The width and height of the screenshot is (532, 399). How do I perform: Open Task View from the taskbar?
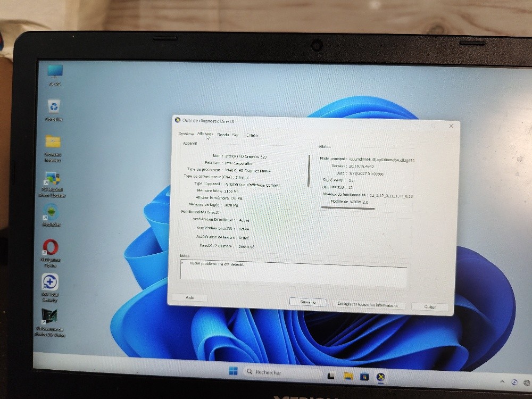point(331,376)
